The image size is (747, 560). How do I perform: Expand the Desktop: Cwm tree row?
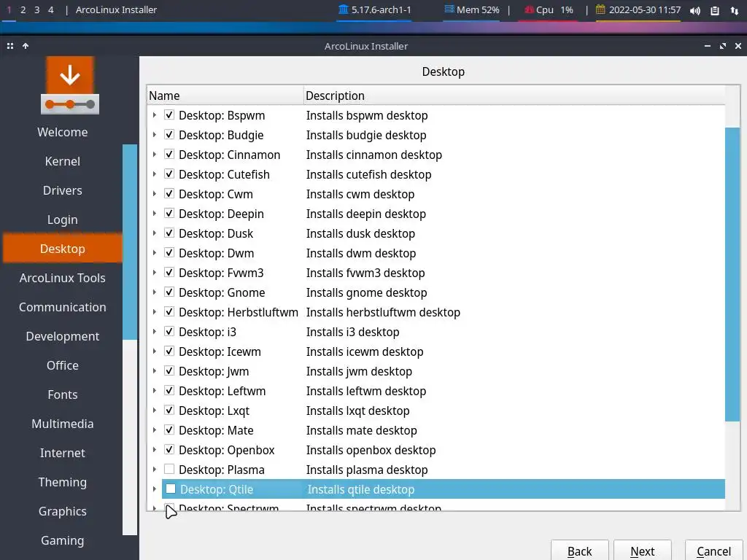pos(155,194)
